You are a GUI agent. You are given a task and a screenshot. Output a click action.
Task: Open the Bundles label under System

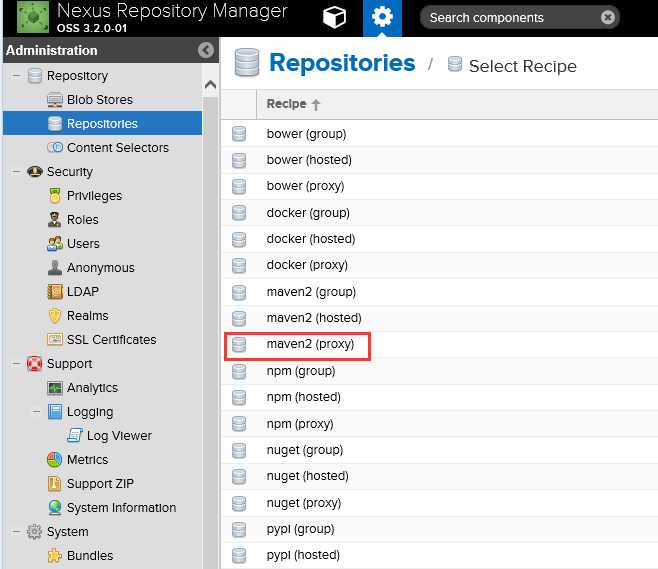tap(90, 555)
